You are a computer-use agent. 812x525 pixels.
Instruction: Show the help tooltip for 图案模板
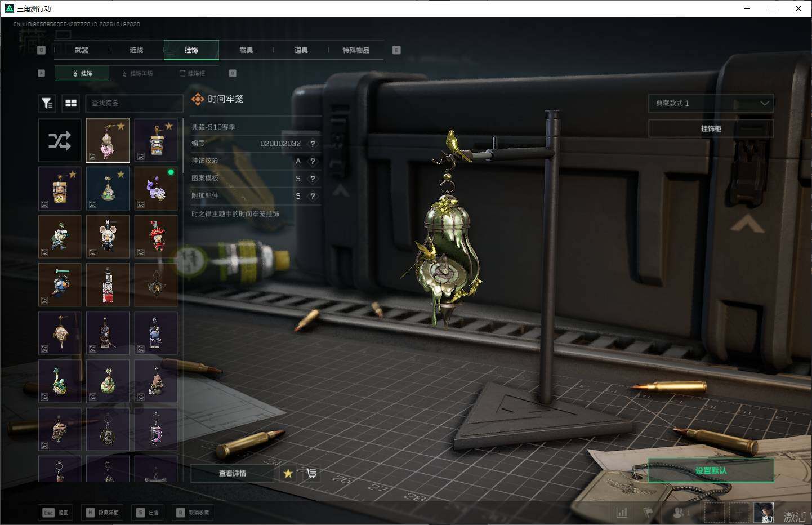[x=313, y=179]
